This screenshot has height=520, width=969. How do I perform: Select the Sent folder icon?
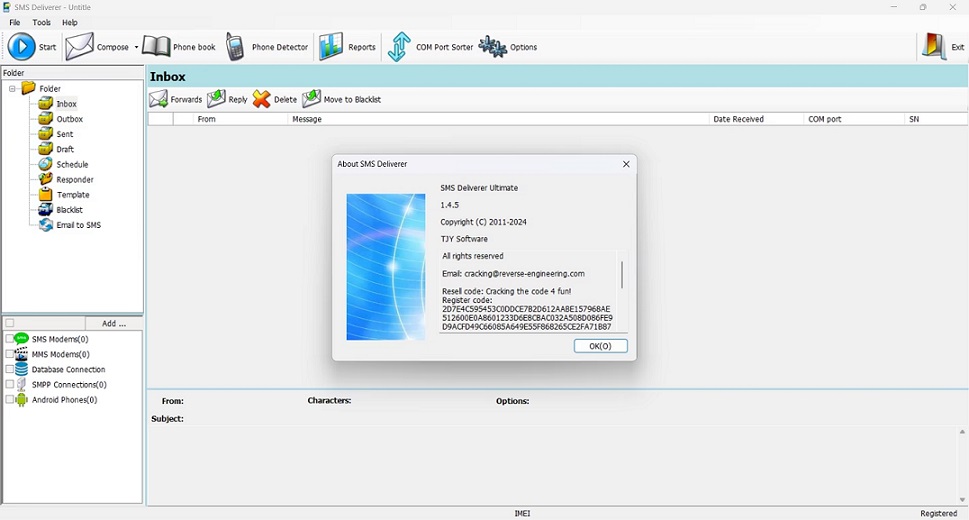coord(46,134)
